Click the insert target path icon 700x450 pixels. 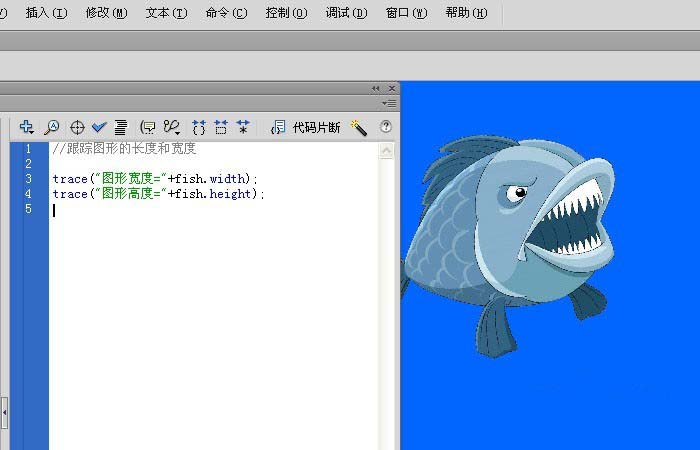pos(77,127)
